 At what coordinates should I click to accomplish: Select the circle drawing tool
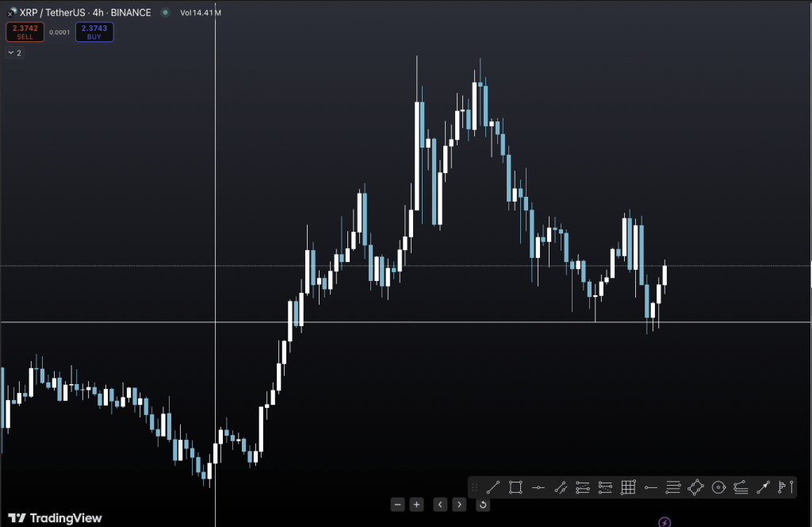click(x=718, y=487)
